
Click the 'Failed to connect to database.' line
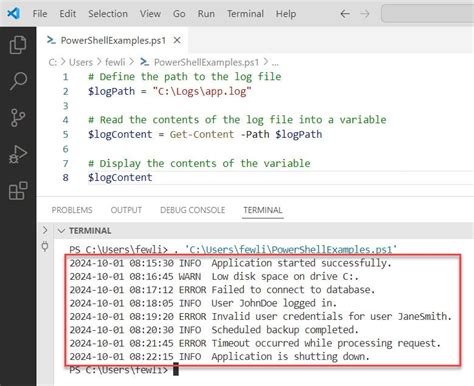222,290
